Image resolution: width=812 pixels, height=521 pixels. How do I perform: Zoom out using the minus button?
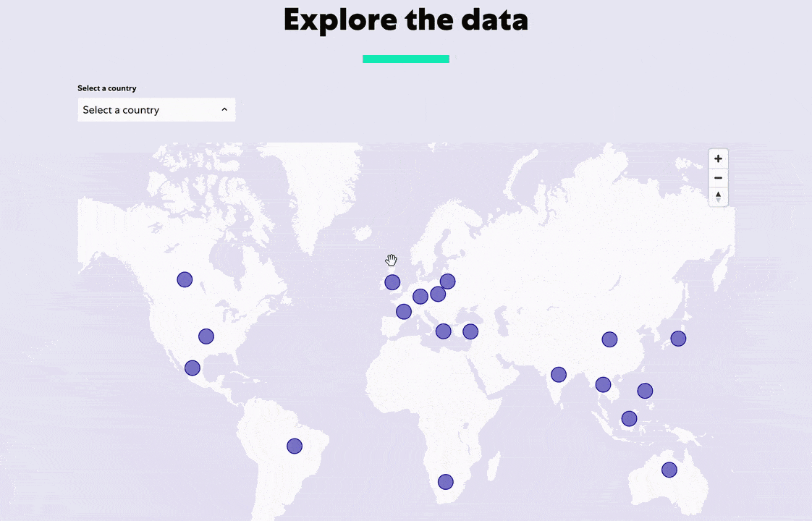718,177
